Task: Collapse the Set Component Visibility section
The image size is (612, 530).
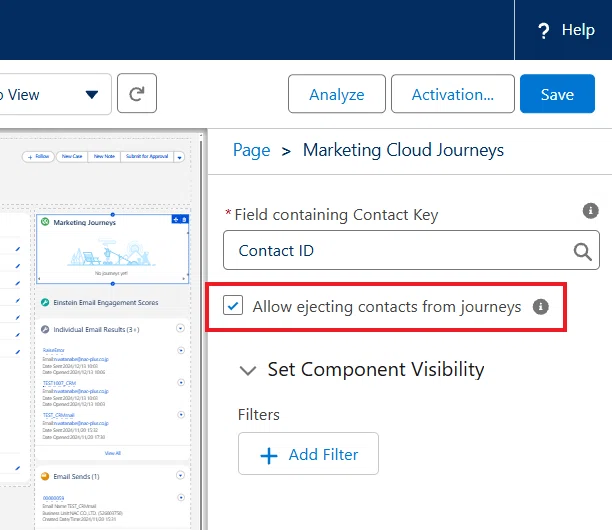Action: [248, 370]
